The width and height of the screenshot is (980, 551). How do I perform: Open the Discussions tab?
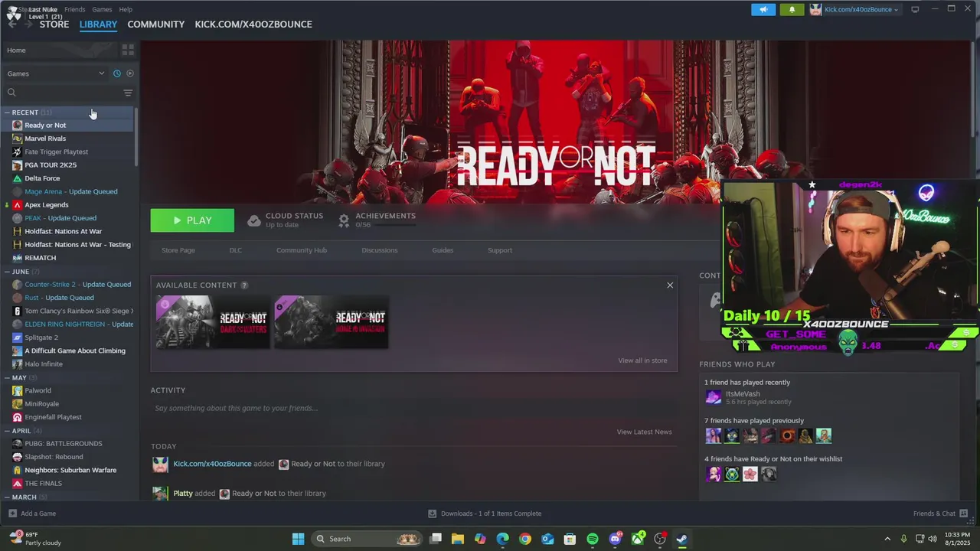tap(380, 250)
